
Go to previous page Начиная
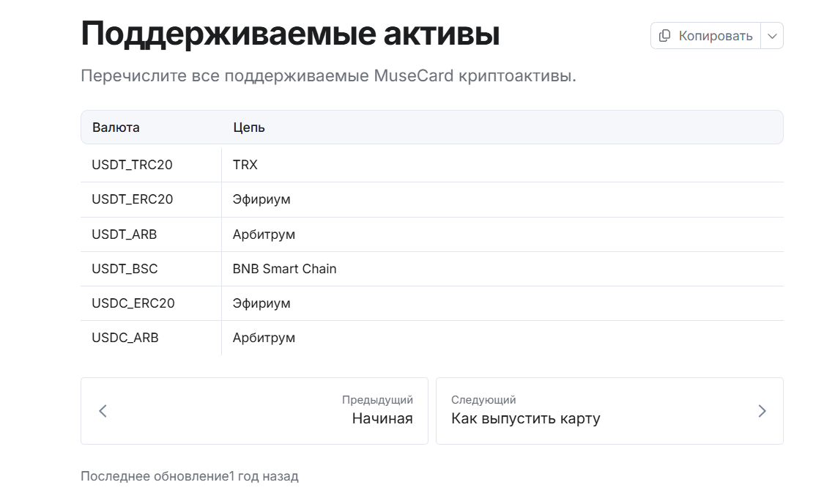coord(382,418)
